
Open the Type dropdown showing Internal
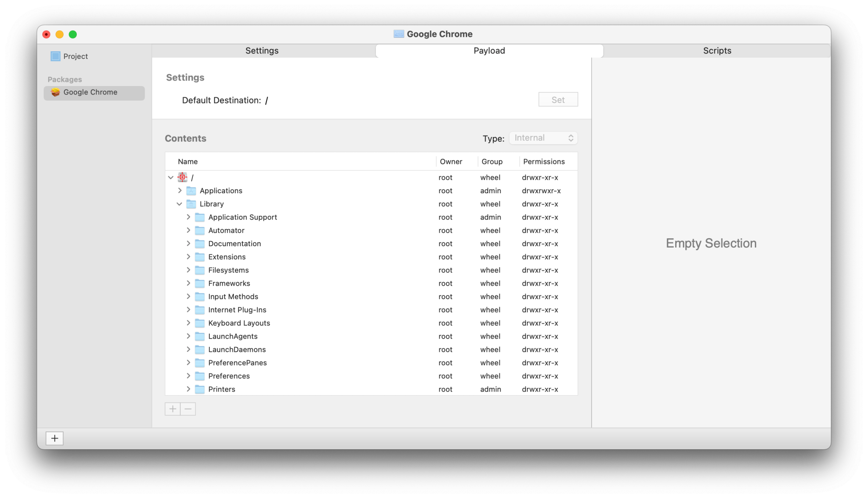click(543, 138)
